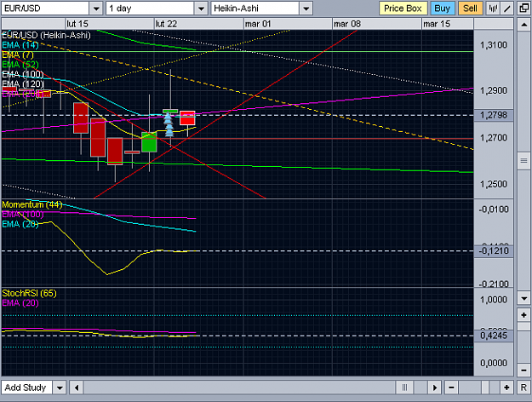Click the vertical scroll up arrow
Screen dimensions: 532x402
523,25
